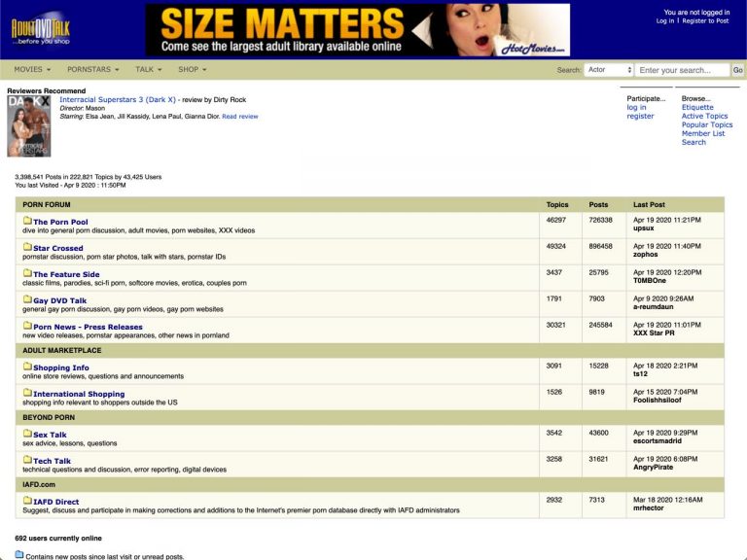The width and height of the screenshot is (747, 560).
Task: Click the PORN FORUM section header
Action: (x=47, y=205)
